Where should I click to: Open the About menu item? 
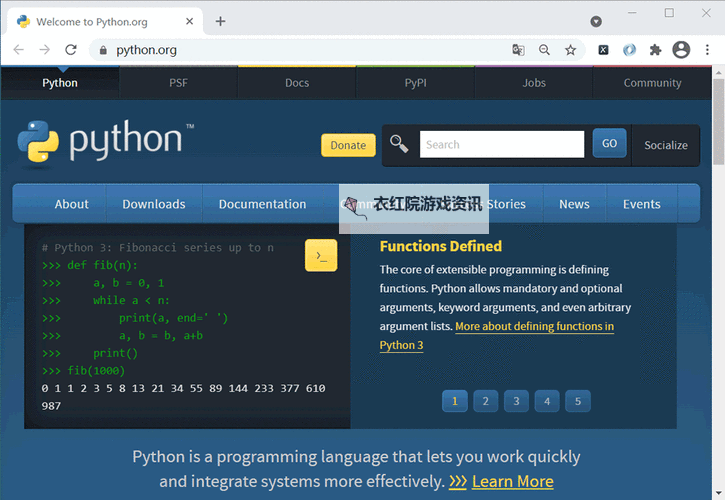[71, 204]
